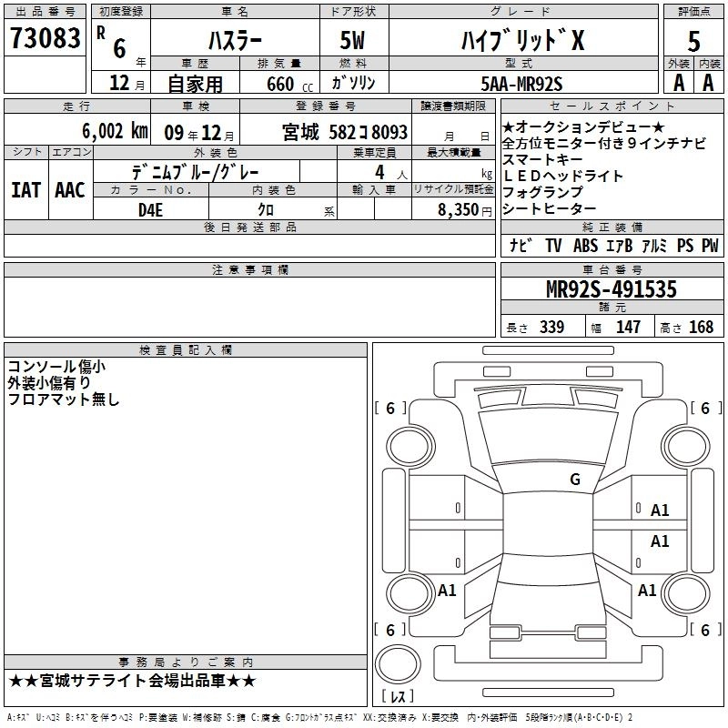
Task: Click the model code 5AA-MR92S
Action: (521, 84)
